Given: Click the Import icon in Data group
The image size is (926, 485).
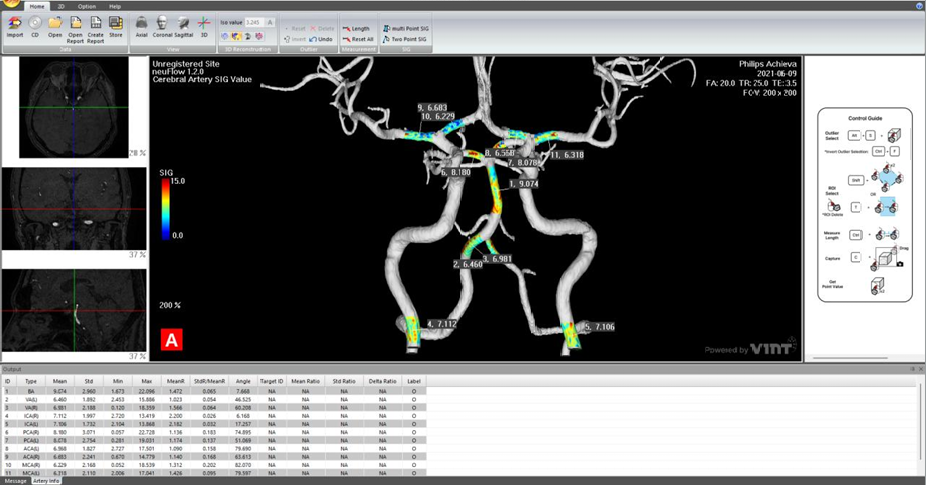Looking at the screenshot, I should pyautogui.click(x=14, y=27).
